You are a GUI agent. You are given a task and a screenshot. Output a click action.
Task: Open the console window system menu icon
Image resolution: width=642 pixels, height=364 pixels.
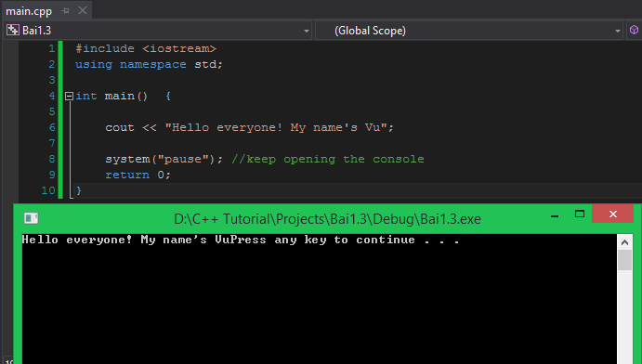[31, 218]
